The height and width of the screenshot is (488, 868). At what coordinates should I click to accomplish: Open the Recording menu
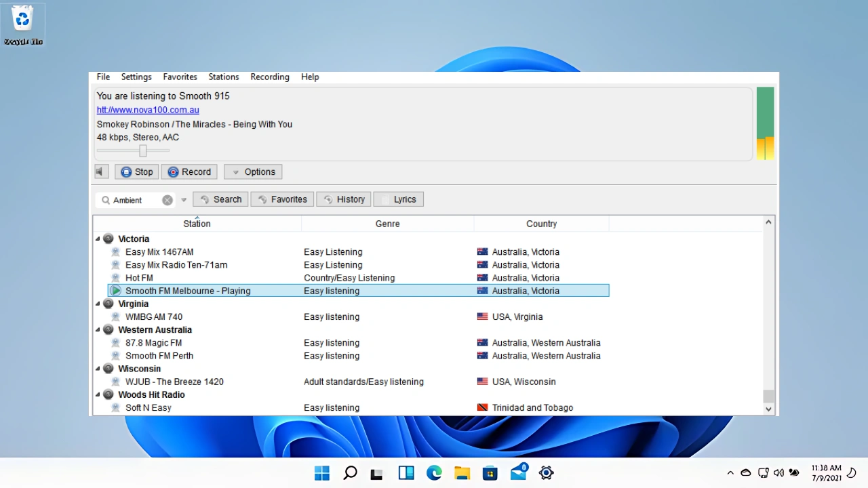tap(270, 77)
